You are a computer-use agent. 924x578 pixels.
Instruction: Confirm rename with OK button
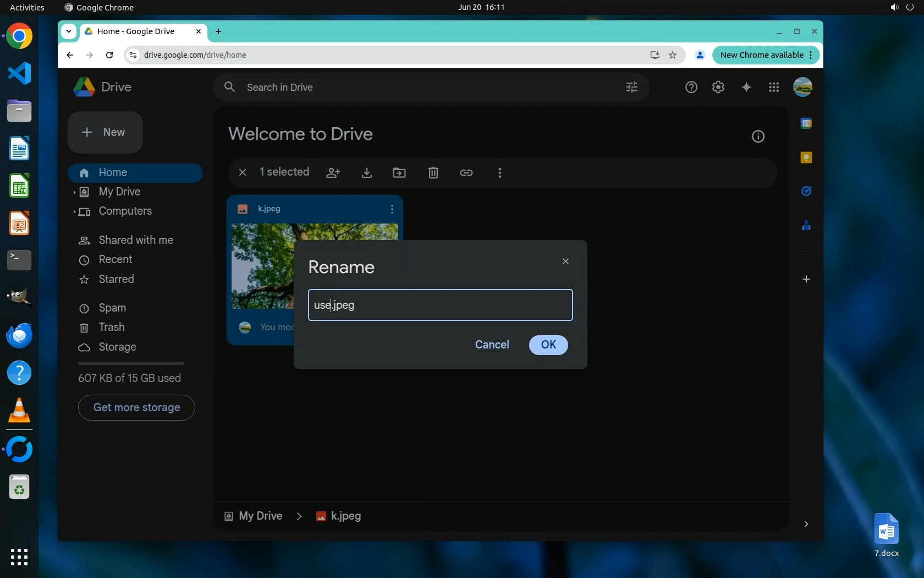(x=548, y=345)
